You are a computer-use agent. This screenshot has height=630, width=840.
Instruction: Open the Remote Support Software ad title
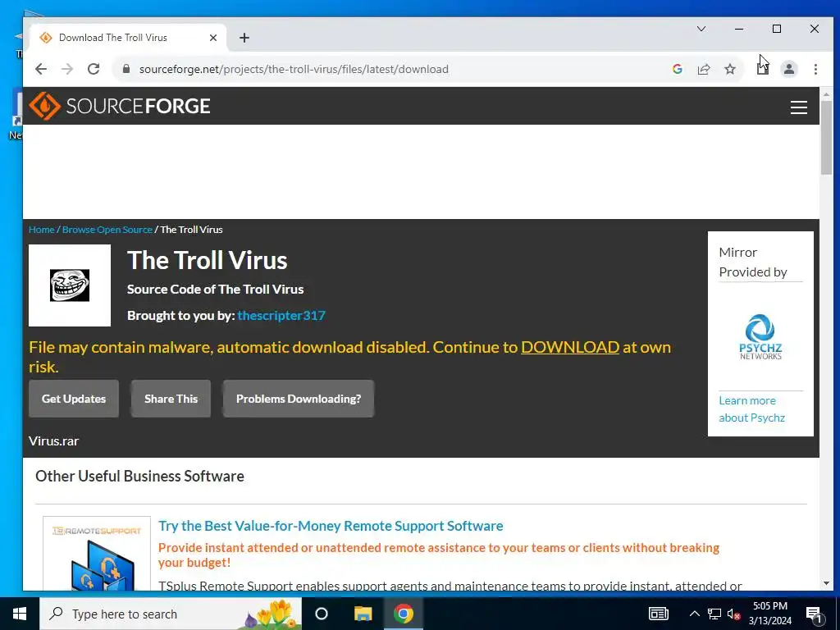coord(331,526)
